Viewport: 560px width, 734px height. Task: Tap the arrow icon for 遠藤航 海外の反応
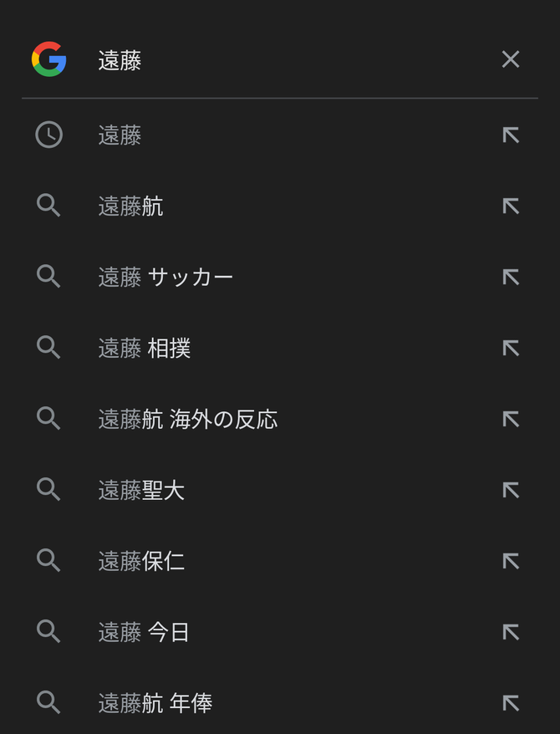pyautogui.click(x=510, y=420)
